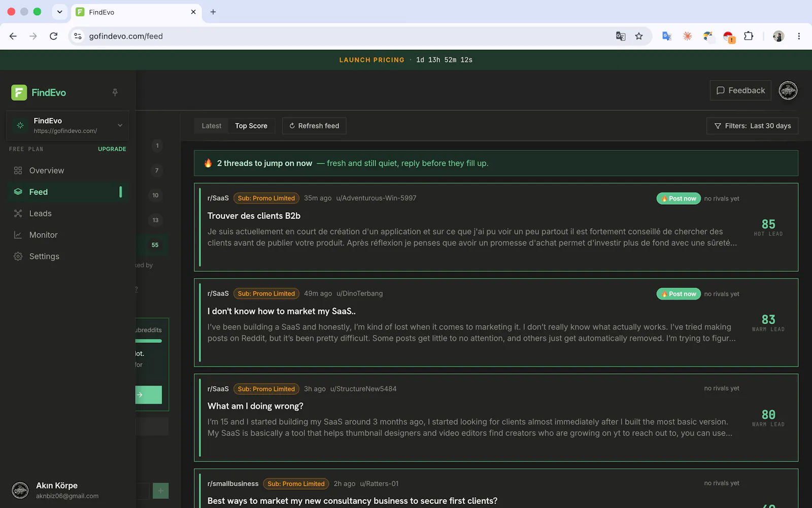Click Post now on Trouver des clients B2b
The width and height of the screenshot is (812, 508).
click(679, 199)
